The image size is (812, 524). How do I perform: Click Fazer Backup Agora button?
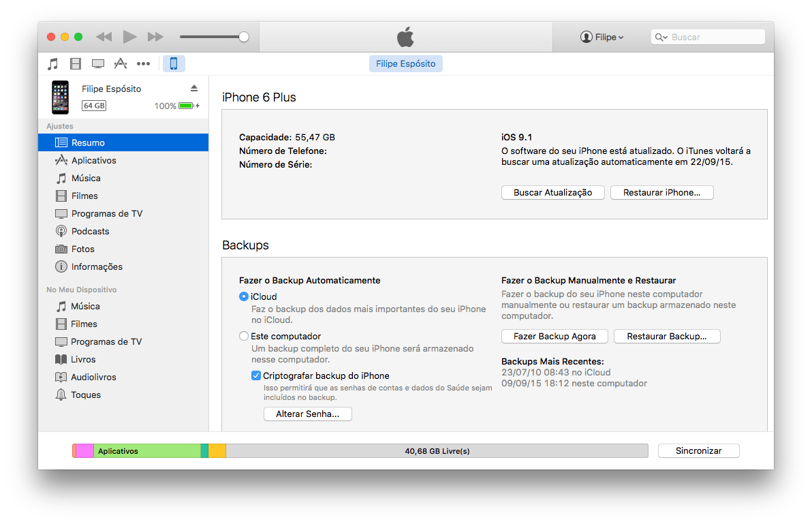coord(555,336)
